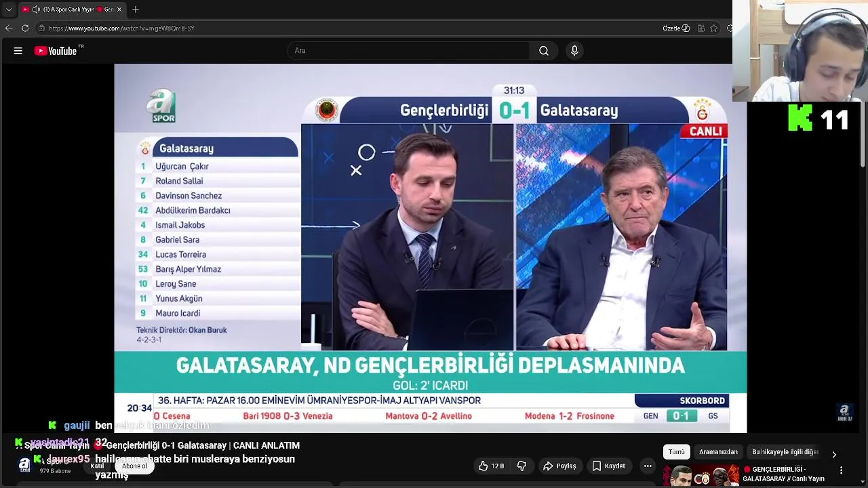Dislike the video with thumbs-down icon

tap(521, 466)
